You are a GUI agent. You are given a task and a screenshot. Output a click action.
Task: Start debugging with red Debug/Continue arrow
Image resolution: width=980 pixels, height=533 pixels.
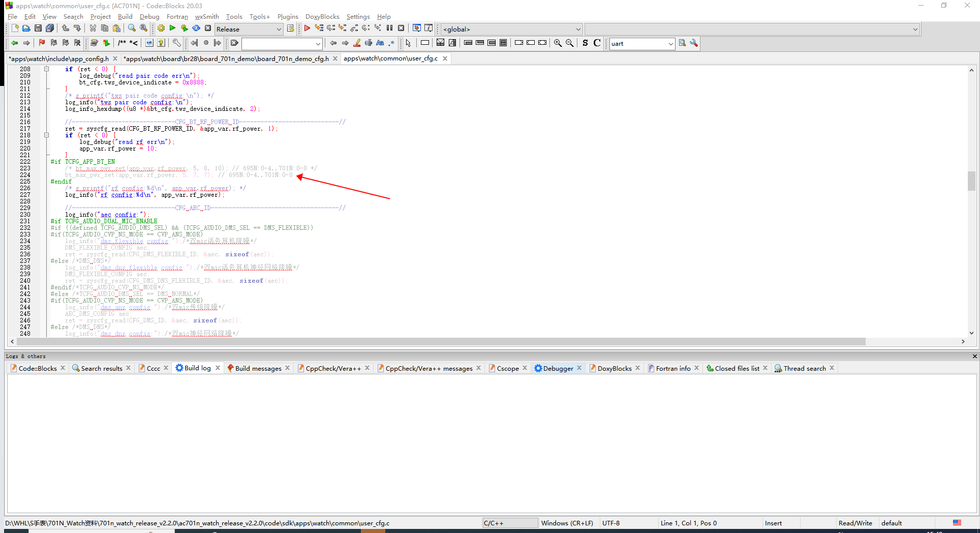click(307, 28)
